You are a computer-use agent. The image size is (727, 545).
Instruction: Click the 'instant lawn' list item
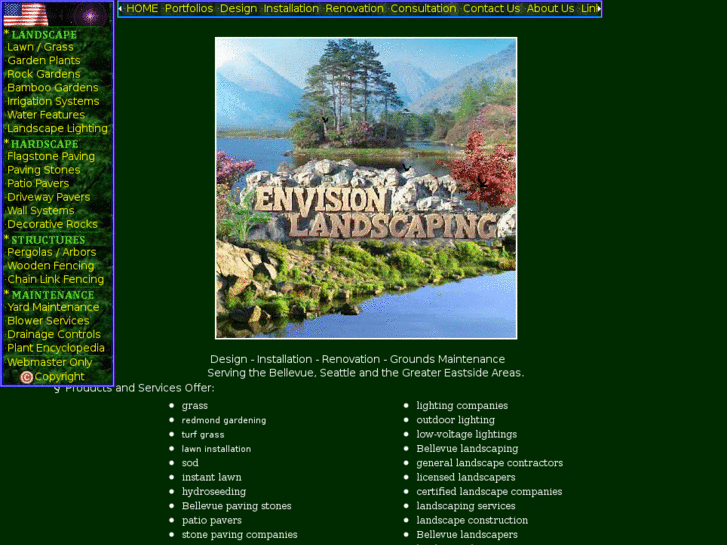pos(211,477)
